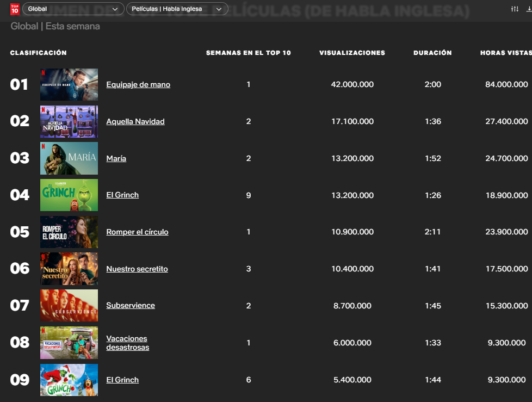Open the Equipaje de mano link
532x402 pixels.
pos(138,84)
